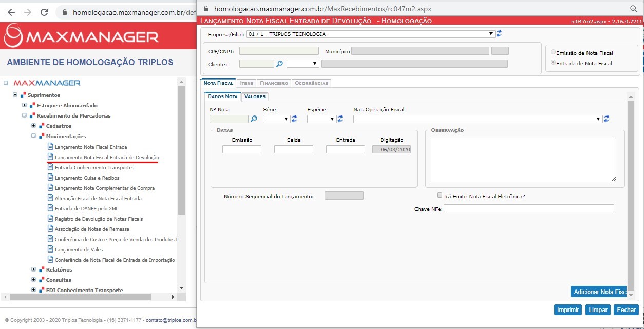Screen dimensions: 644x329
Task: Click Adicionar Nota Fiscal button
Action: (598, 292)
